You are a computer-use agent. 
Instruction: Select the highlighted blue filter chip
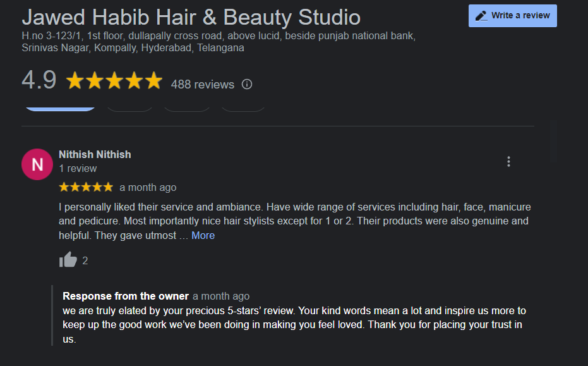(x=60, y=106)
